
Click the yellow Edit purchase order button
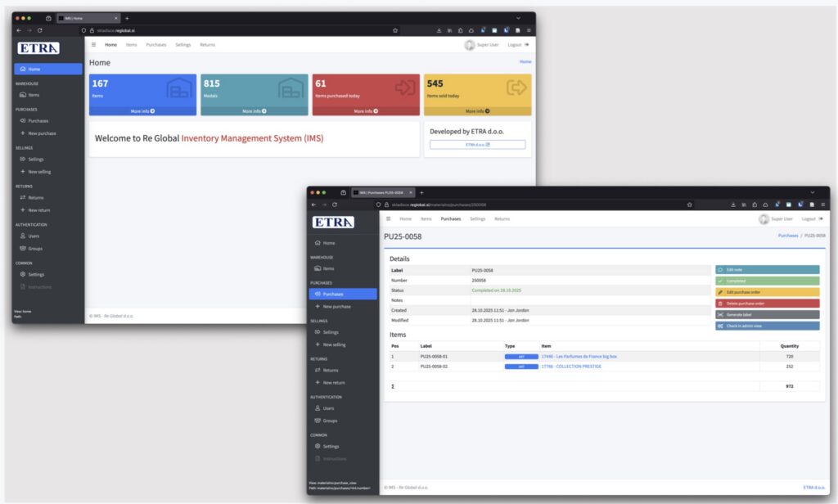point(766,292)
